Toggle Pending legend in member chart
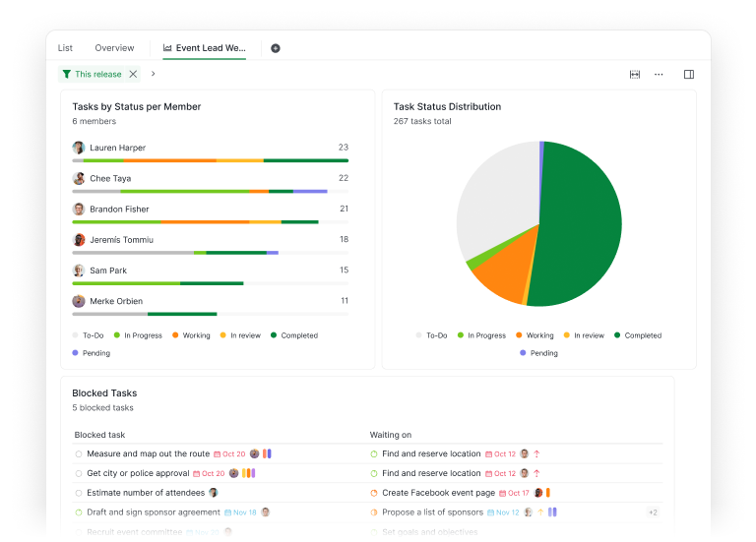The height and width of the screenshot is (542, 756). click(92, 353)
